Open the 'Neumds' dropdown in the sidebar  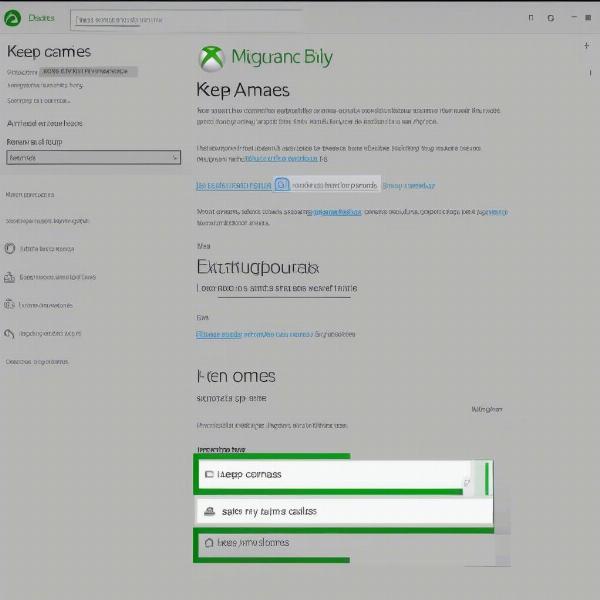click(x=93, y=157)
